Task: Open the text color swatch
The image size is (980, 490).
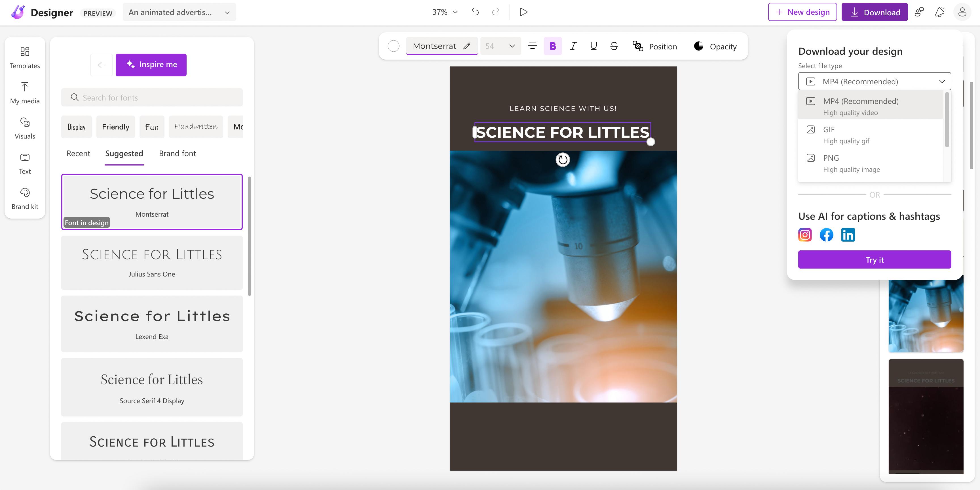Action: pos(393,47)
